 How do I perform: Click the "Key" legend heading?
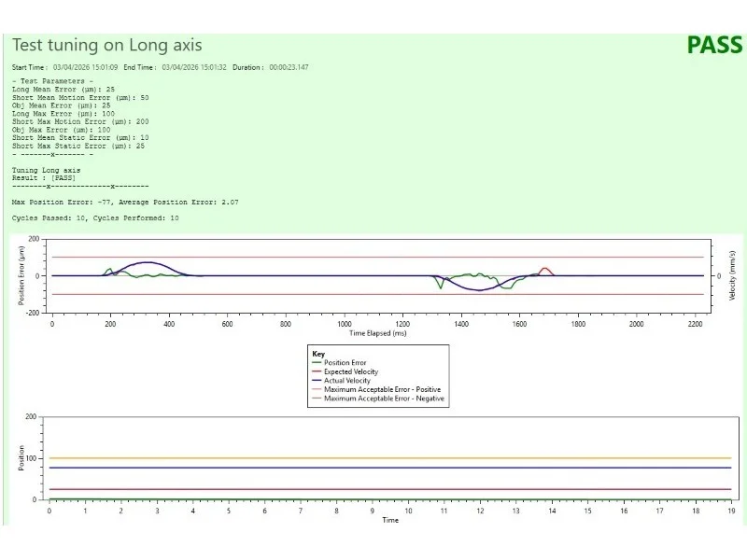point(318,354)
